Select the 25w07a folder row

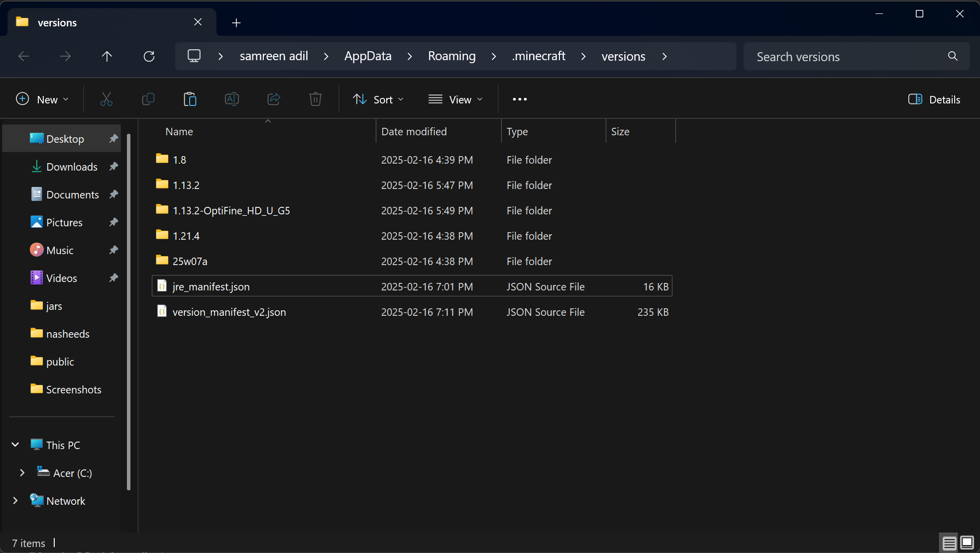click(412, 261)
